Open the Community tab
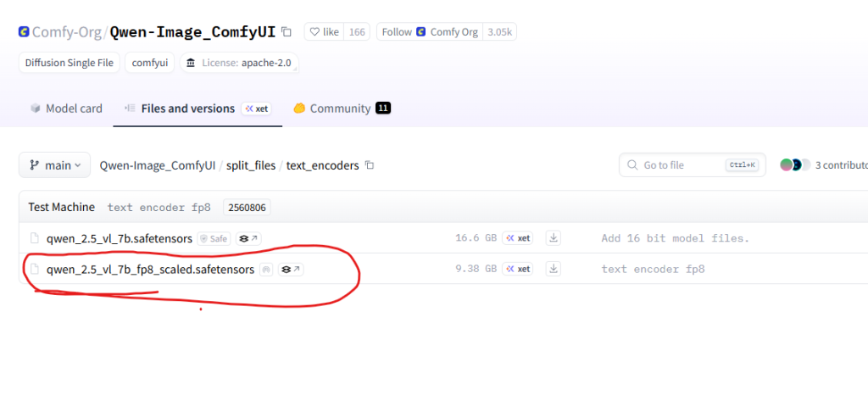This screenshot has height=412, width=868. 340,109
